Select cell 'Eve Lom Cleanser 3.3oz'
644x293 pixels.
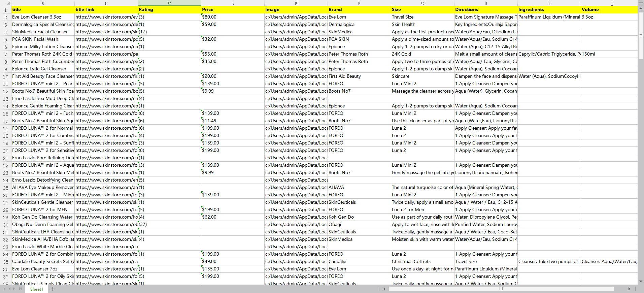[43, 17]
